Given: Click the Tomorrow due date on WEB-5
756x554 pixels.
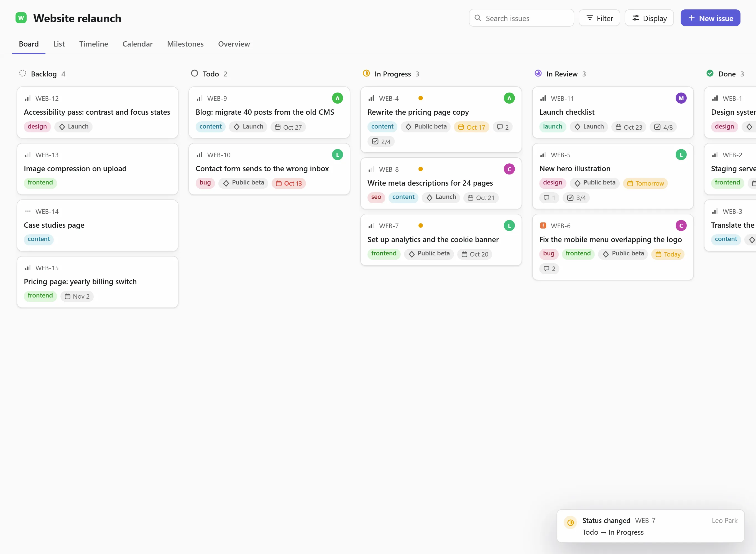Looking at the screenshot, I should pos(646,183).
